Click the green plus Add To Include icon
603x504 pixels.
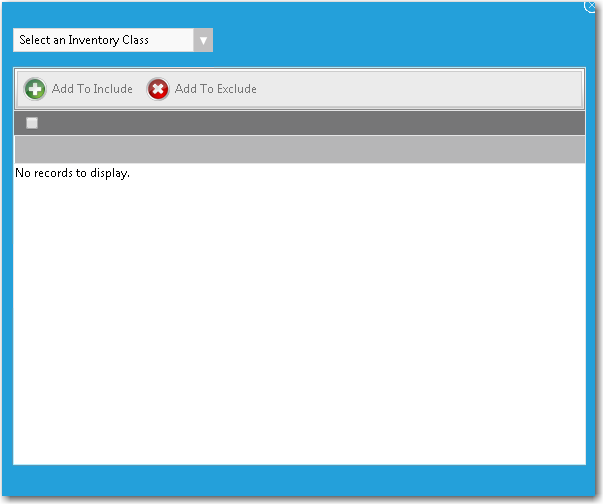point(35,89)
